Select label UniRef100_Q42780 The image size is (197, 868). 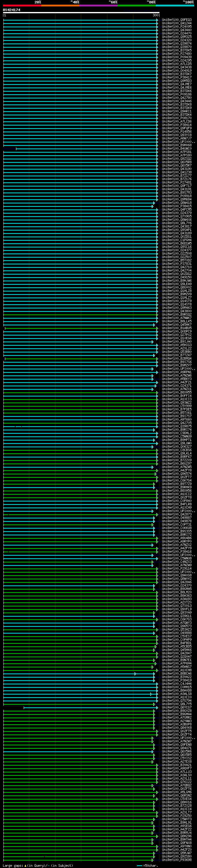[177, 98]
